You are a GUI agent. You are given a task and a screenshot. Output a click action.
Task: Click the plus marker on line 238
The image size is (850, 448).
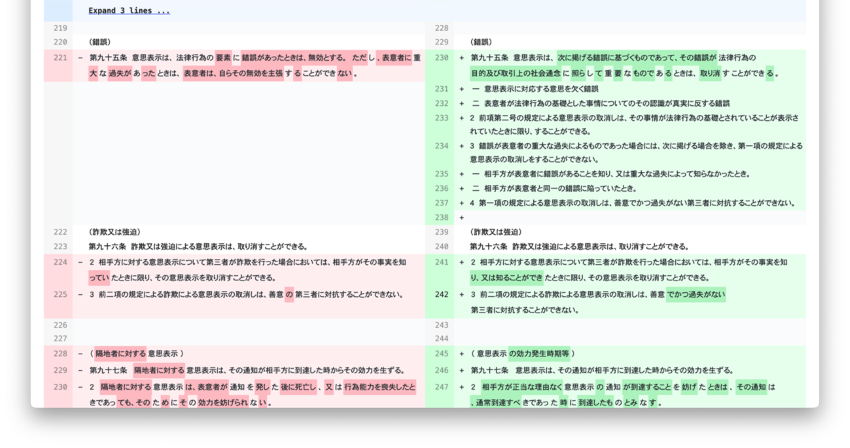pos(462,218)
